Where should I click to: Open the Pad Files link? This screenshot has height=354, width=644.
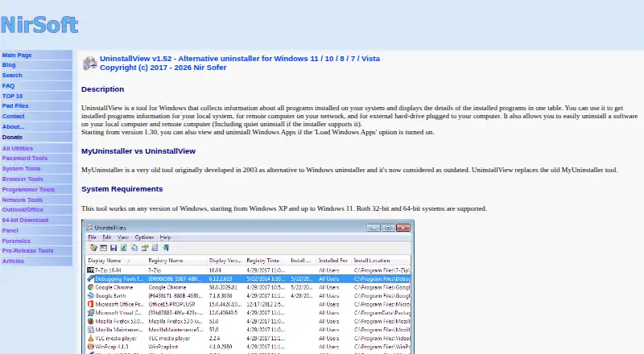[15, 106]
